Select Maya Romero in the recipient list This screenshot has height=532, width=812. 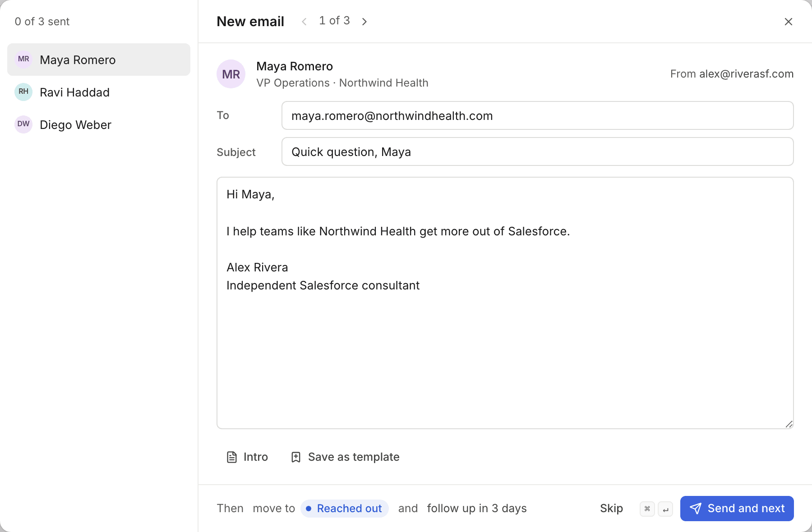99,60
